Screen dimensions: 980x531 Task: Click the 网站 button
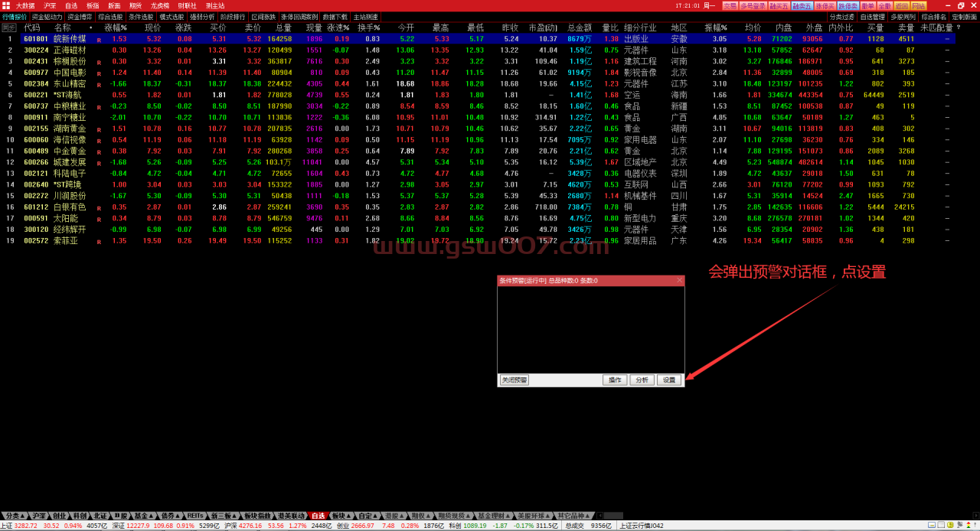coord(918,5)
